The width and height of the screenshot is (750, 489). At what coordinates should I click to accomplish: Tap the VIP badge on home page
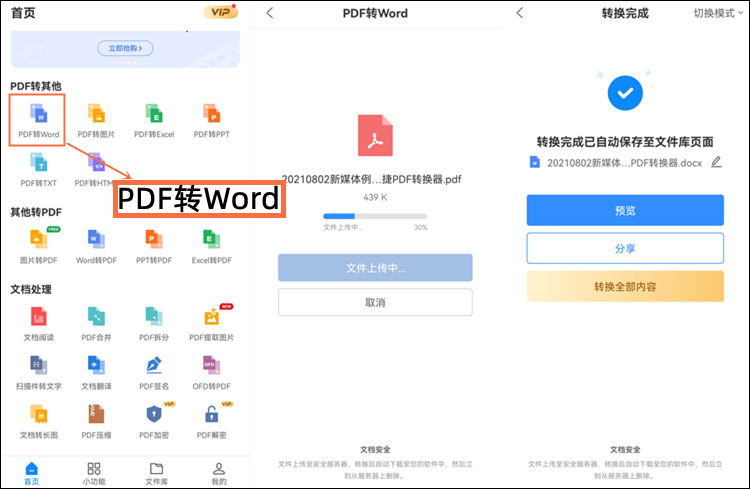pyautogui.click(x=221, y=11)
